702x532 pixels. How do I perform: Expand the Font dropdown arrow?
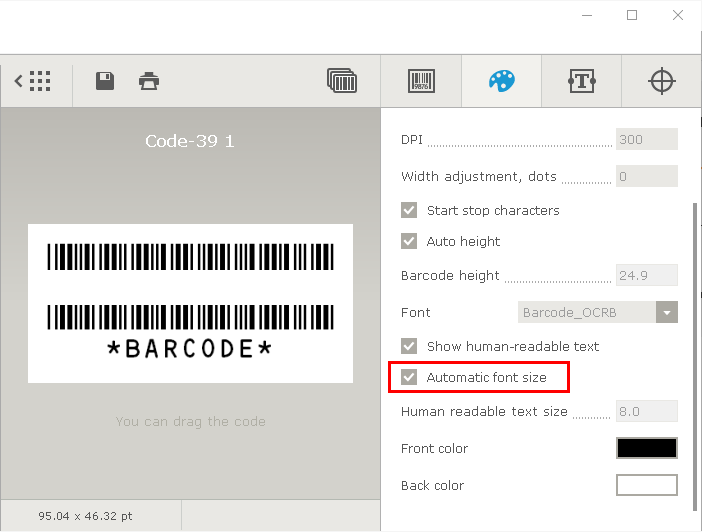point(667,312)
